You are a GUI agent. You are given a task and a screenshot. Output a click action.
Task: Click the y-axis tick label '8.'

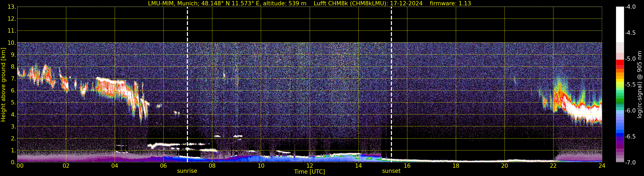(13, 67)
